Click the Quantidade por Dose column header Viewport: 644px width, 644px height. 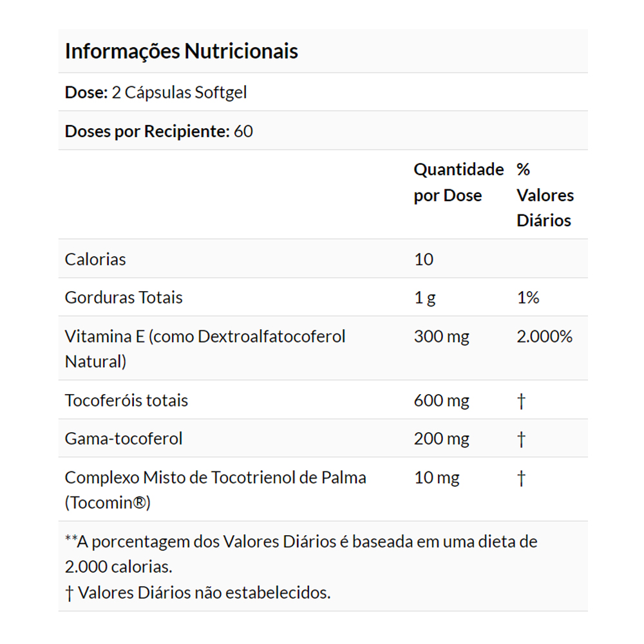pyautogui.click(x=459, y=182)
